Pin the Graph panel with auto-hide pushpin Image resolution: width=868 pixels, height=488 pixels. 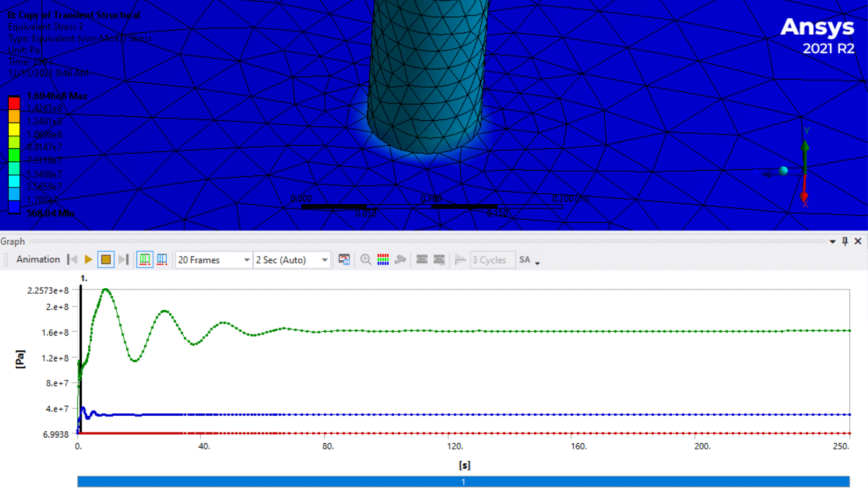(845, 242)
